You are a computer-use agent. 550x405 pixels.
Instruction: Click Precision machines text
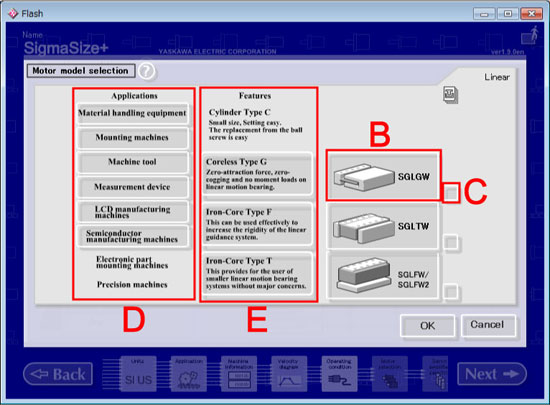(x=132, y=284)
